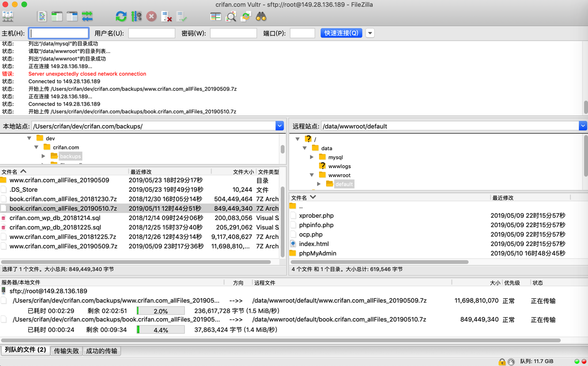This screenshot has width=588, height=366.
Task: Expand the local backups folder
Action: point(43,156)
